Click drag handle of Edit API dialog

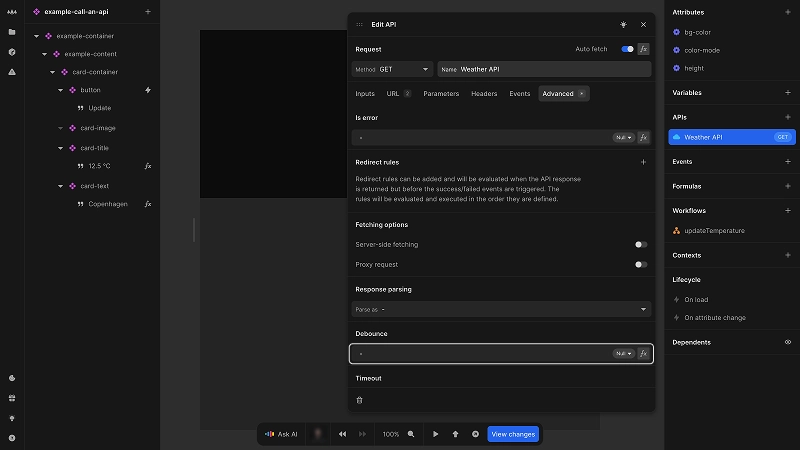tap(359, 24)
